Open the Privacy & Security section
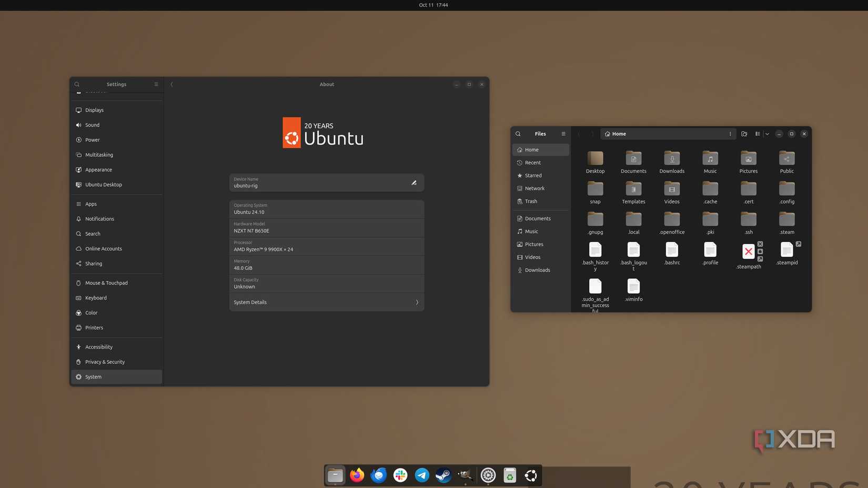Screen dimensions: 868x488 105,362
